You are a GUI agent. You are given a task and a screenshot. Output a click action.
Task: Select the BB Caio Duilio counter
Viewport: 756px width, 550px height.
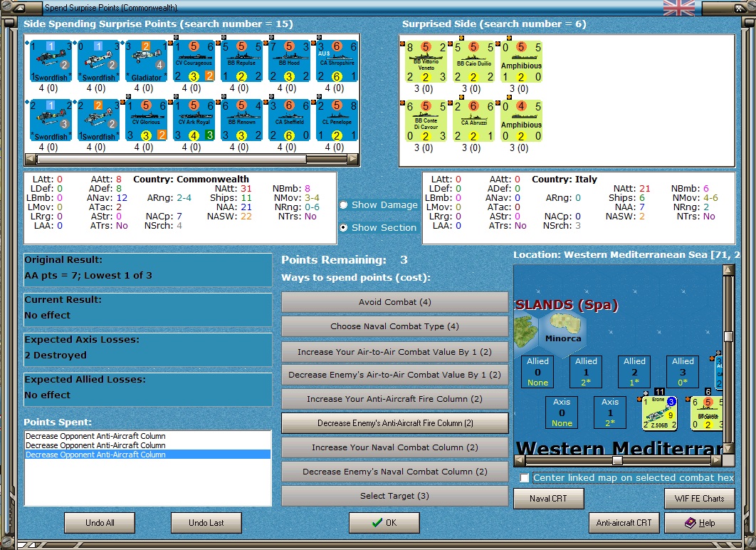(474, 62)
